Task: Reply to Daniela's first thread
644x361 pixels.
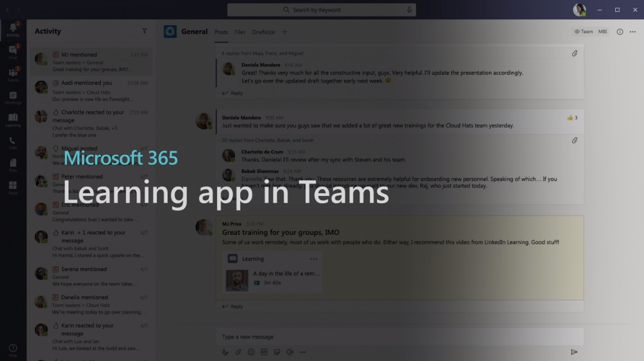Action: point(233,93)
